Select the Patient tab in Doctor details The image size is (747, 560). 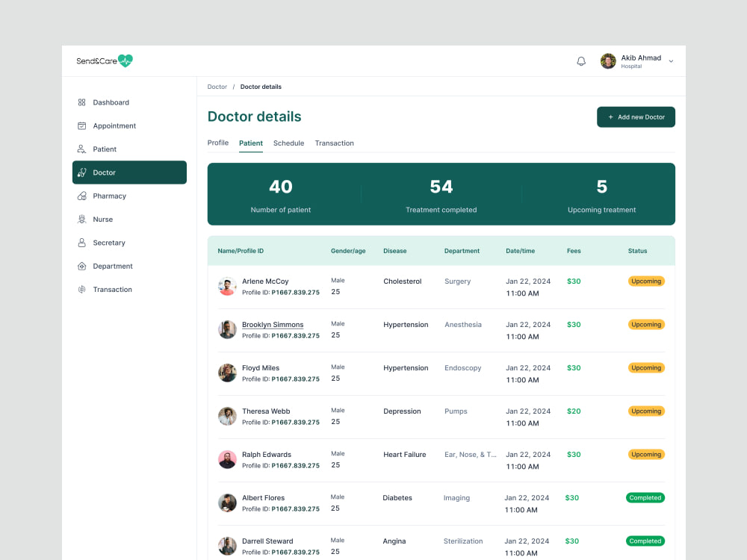tap(250, 143)
